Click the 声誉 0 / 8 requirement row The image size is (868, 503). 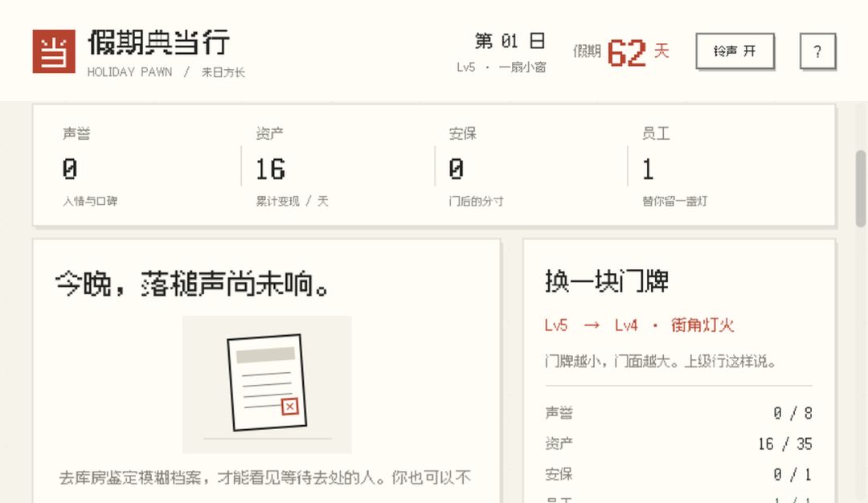coord(678,413)
